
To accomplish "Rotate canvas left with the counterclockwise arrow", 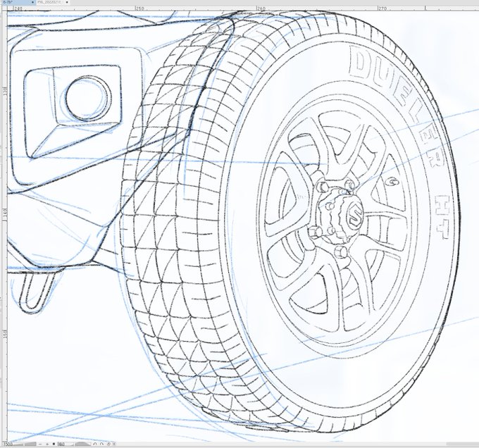I will click(95, 444).
